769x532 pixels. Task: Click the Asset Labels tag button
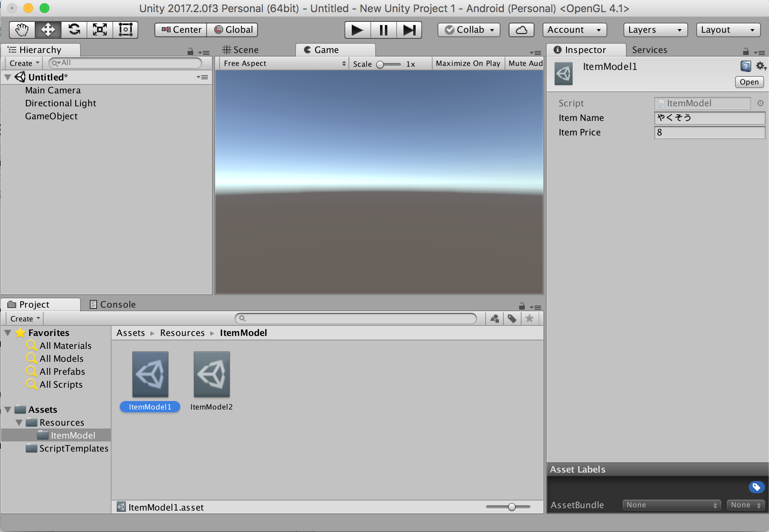tap(756, 487)
